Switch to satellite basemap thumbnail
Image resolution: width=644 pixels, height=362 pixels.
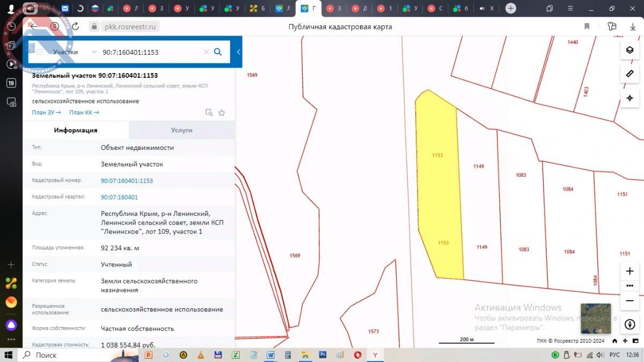[596, 318]
